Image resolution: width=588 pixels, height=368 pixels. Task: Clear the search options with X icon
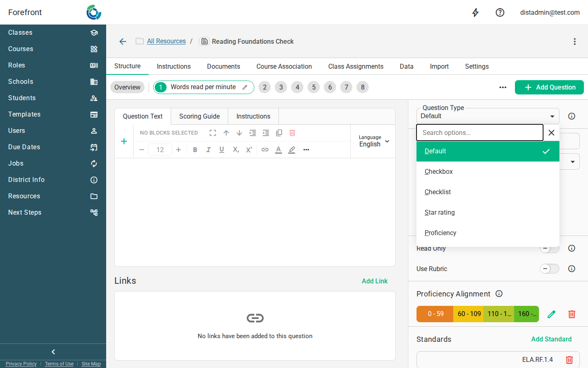551,132
